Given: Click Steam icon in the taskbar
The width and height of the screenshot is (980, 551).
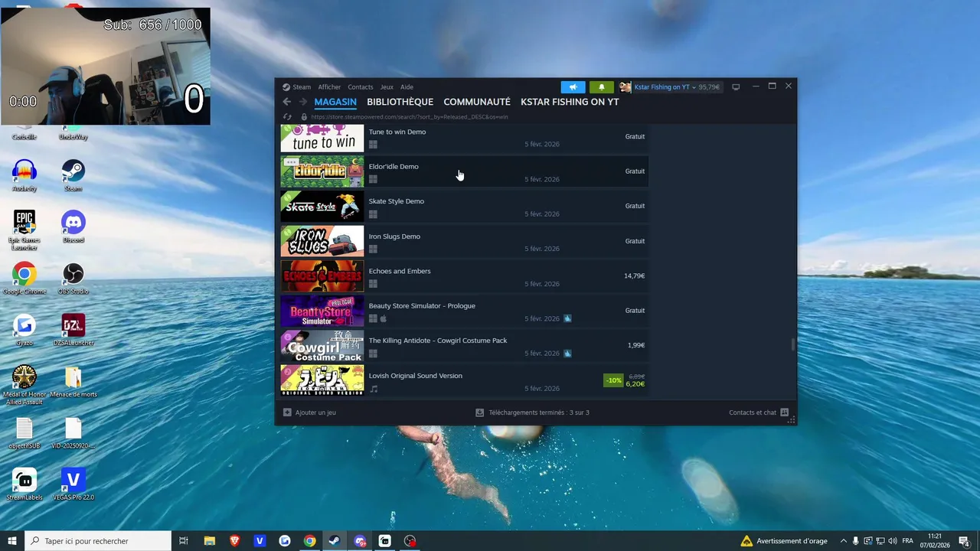Looking at the screenshot, I should (x=335, y=540).
